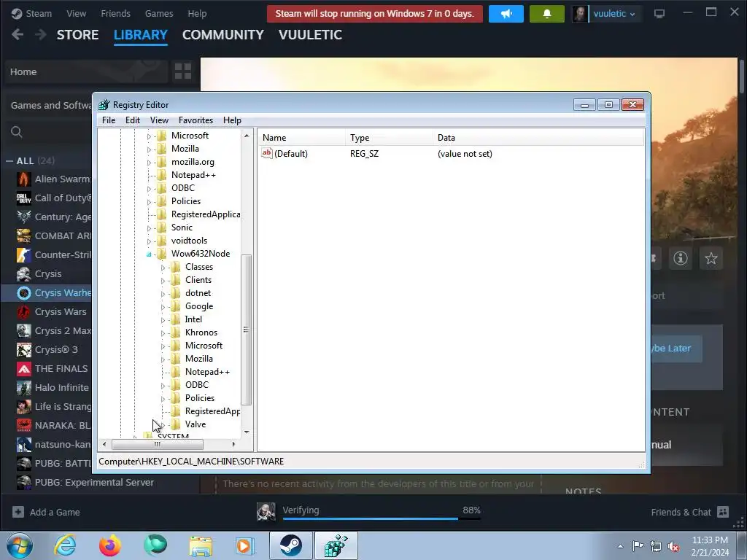This screenshot has height=560, width=747.
Task: Click Steam taskbar button
Action: (290, 545)
